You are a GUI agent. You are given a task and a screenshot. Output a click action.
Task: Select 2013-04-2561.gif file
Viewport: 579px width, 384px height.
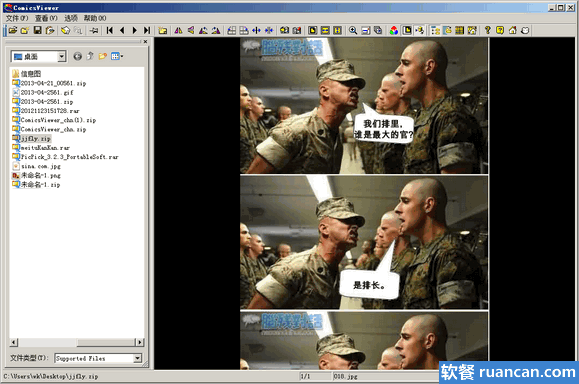click(43, 92)
